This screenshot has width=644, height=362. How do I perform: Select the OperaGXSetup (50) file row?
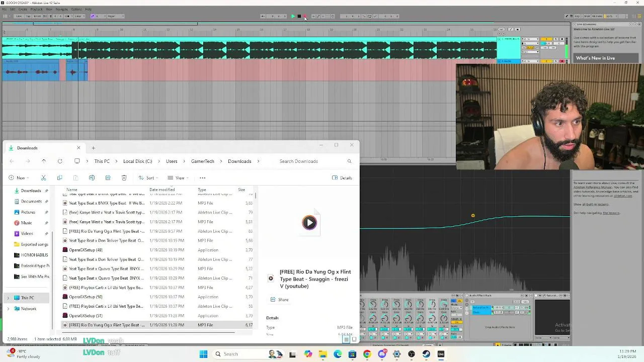[x=157, y=297]
